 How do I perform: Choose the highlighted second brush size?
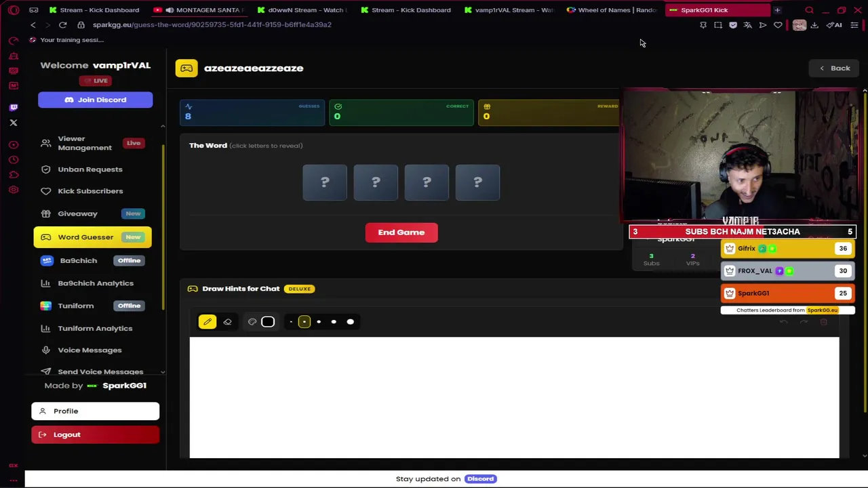(304, 322)
